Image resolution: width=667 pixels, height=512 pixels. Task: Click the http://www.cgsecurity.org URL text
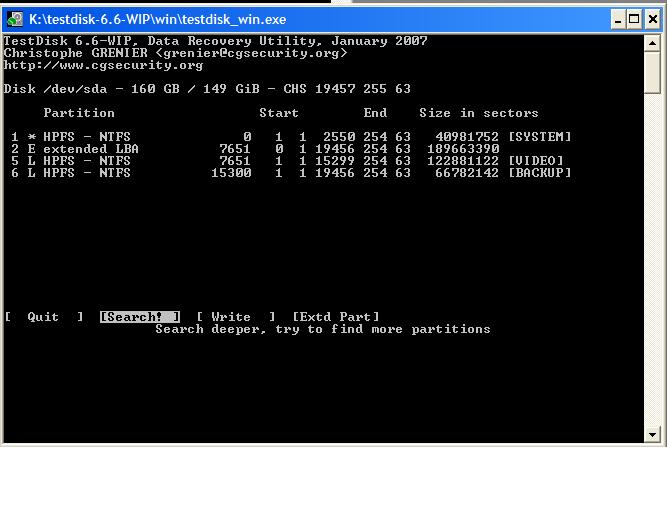click(103, 65)
